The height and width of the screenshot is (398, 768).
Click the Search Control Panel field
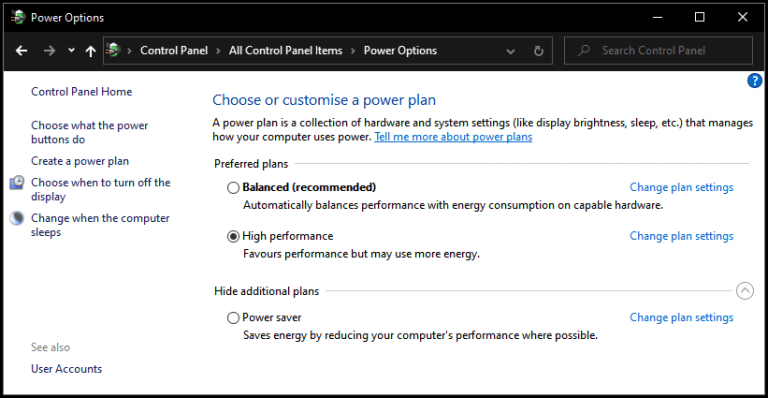click(658, 50)
